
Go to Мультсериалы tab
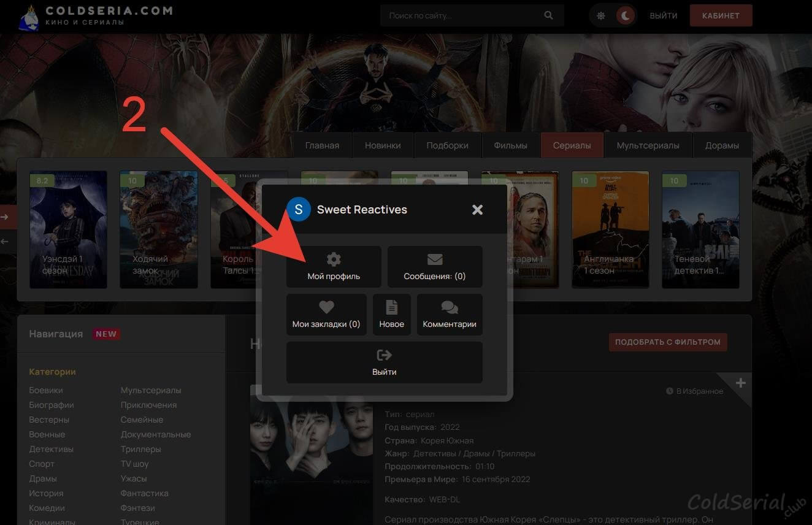pyautogui.click(x=648, y=145)
